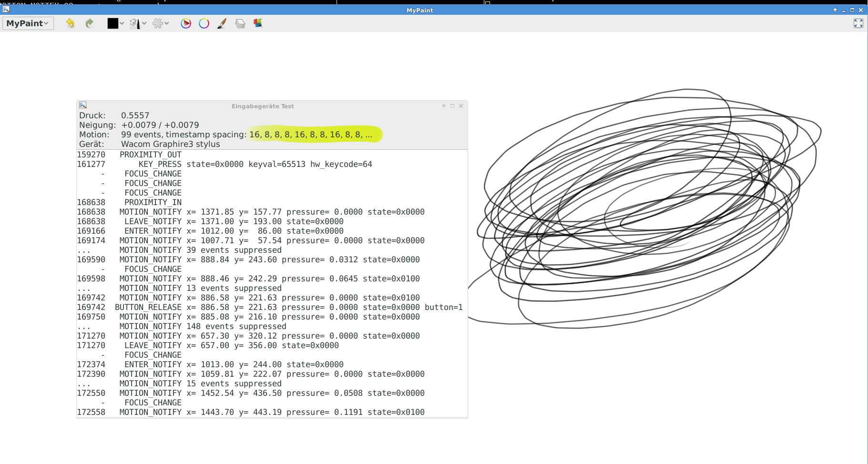Expand the brush selector dropdown arrow
868x464 pixels.
point(144,23)
